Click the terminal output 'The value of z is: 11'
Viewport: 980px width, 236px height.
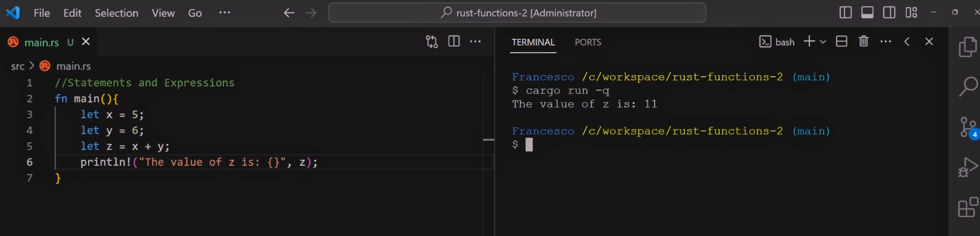(584, 104)
